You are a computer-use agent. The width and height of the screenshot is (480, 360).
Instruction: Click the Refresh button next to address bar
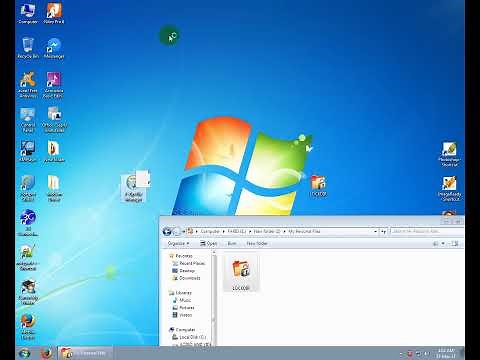pos(383,231)
